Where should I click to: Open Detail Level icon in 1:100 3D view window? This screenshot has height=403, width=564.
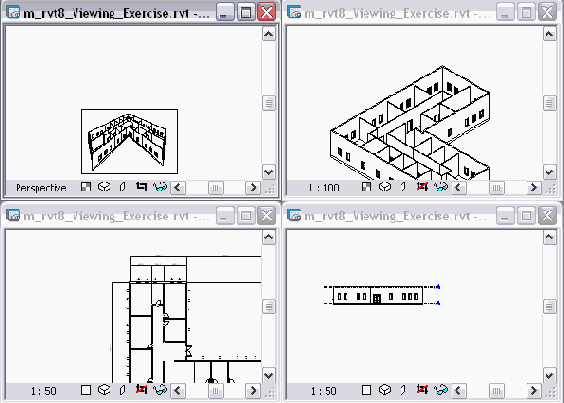366,187
